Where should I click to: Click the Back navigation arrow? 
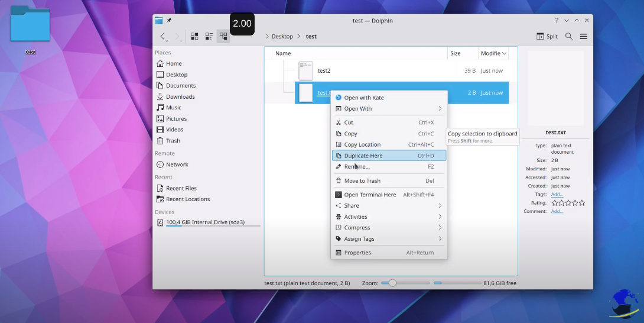[x=164, y=37]
